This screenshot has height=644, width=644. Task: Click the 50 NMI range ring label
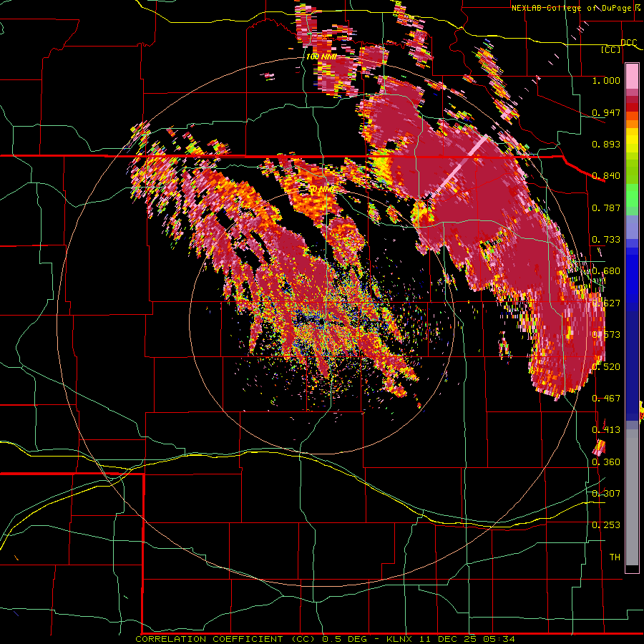(321, 190)
